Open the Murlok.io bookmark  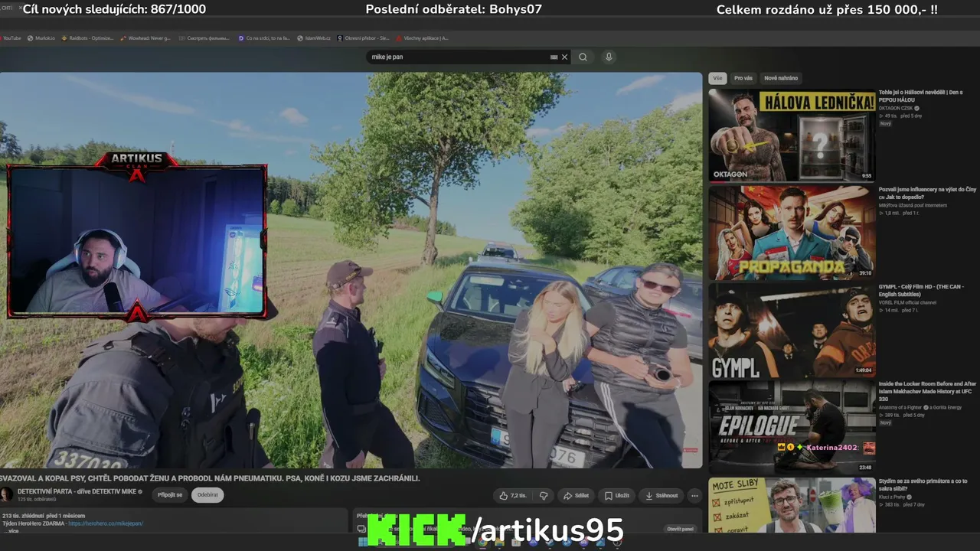(x=41, y=37)
